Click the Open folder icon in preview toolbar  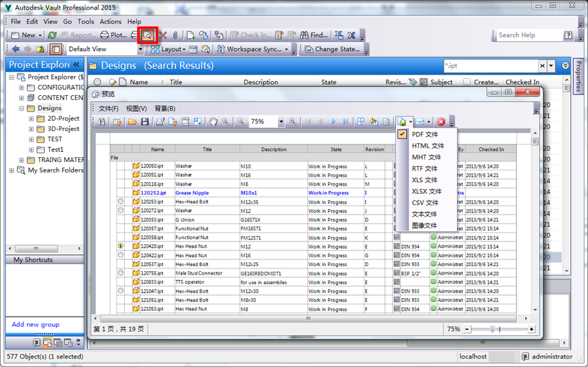tap(133, 121)
